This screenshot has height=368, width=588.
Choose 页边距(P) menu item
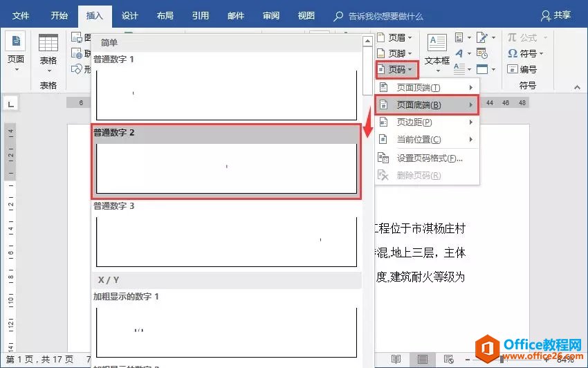(x=427, y=122)
